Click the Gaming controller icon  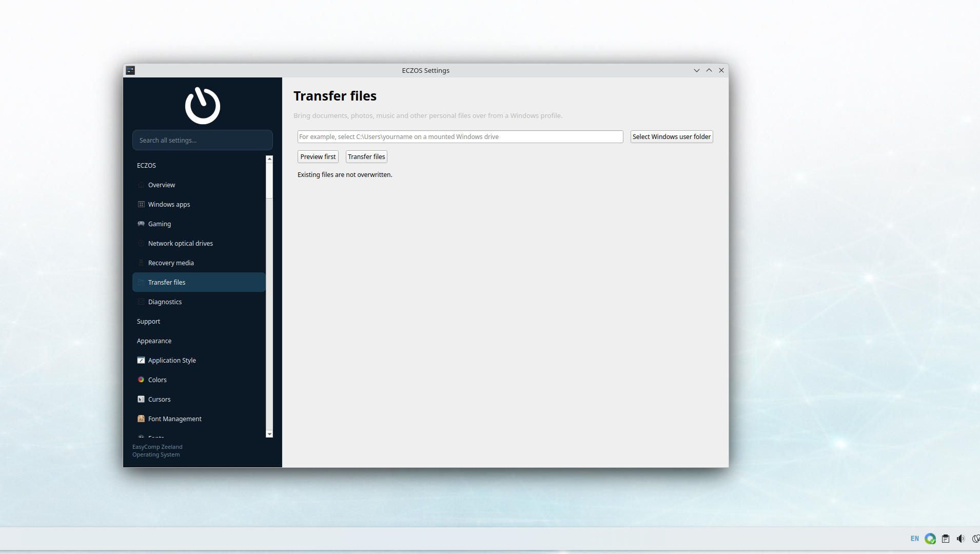[141, 224]
